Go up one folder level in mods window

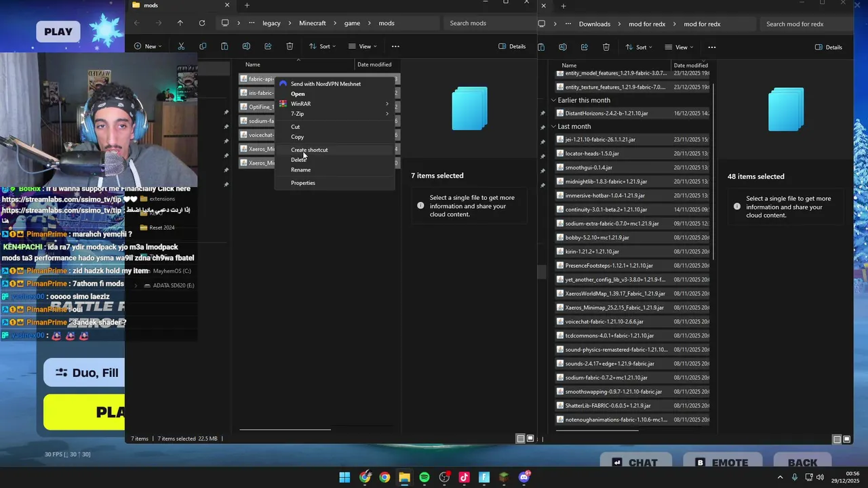[x=180, y=23]
